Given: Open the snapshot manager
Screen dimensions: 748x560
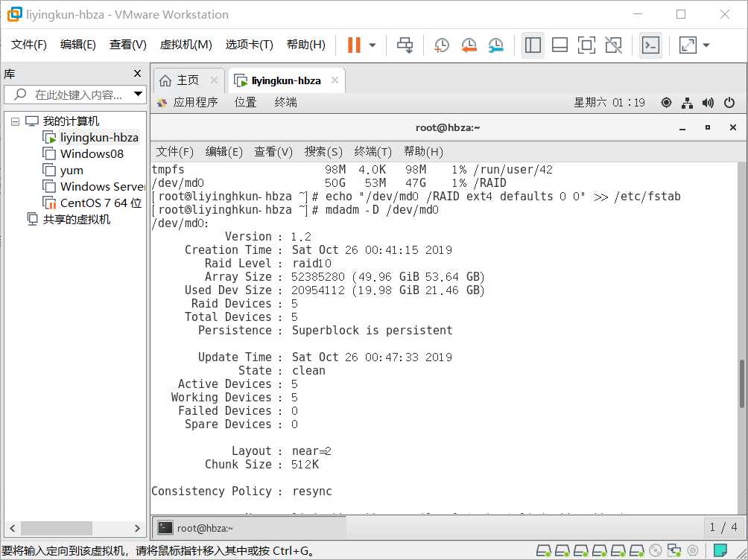Looking at the screenshot, I should (496, 45).
